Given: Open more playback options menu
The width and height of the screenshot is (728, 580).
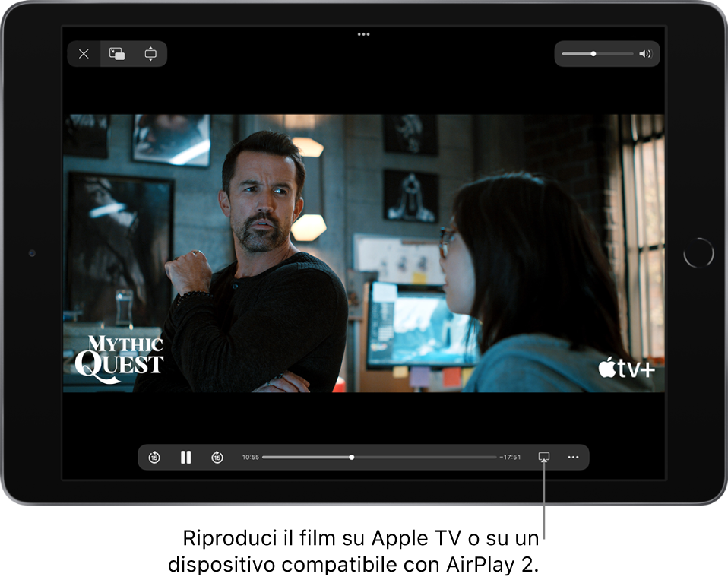Looking at the screenshot, I should click(573, 458).
